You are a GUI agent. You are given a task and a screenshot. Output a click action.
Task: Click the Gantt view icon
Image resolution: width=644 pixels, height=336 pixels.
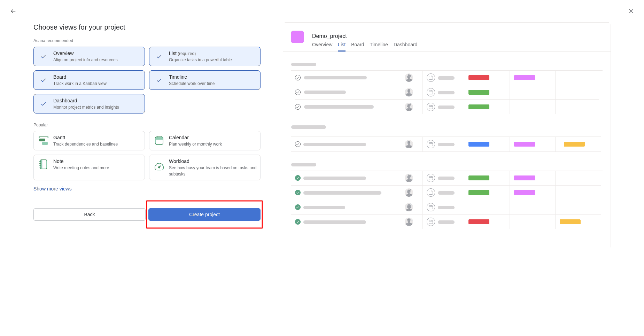[44, 141]
